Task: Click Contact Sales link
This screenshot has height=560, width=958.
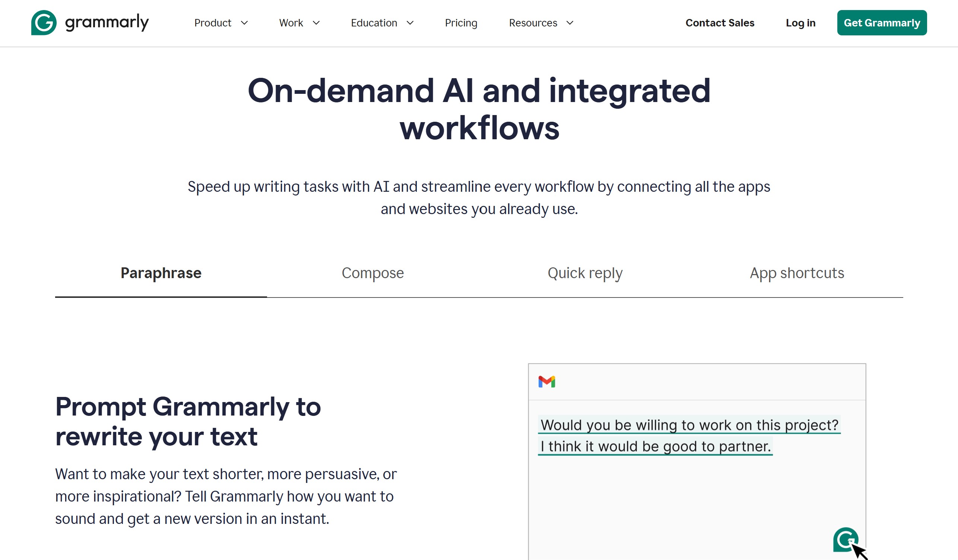Action: click(720, 23)
